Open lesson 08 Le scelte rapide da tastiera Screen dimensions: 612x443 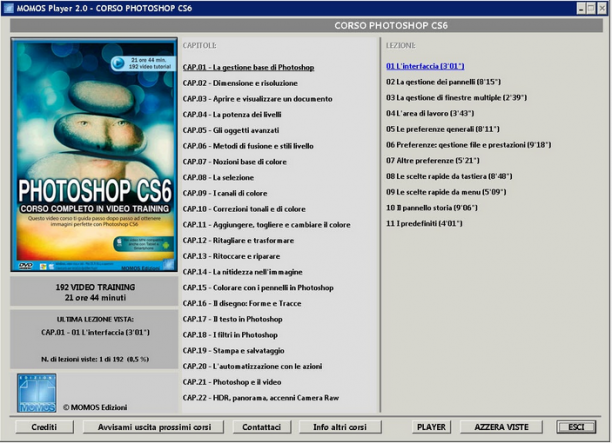449,176
